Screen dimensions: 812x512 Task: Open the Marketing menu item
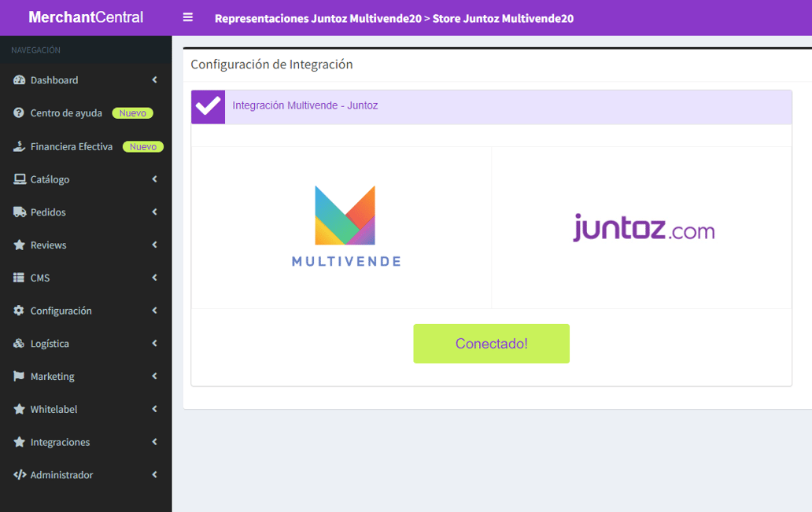[86, 377]
